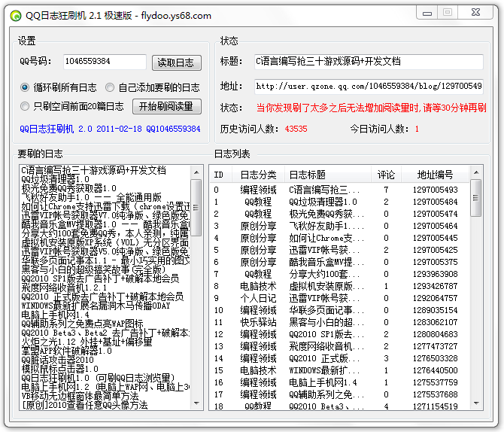Viewport: 504px width, 432px height.
Task: Click scrollbar thumb in 要刷的日志 list
Action: [x=197, y=208]
